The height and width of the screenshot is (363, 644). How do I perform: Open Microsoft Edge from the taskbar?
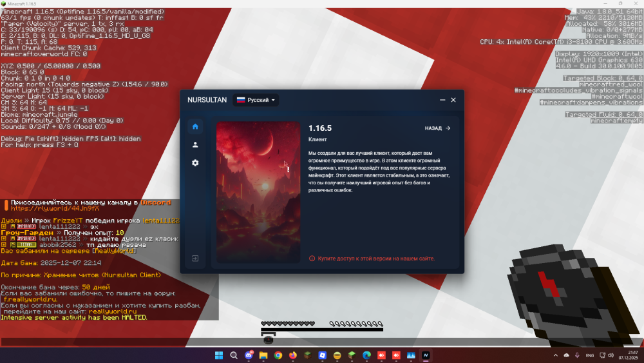point(367,355)
